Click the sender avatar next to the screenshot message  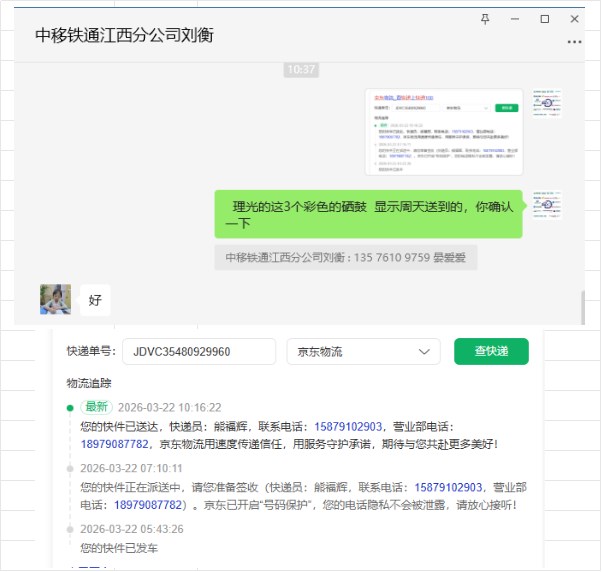click(x=547, y=101)
